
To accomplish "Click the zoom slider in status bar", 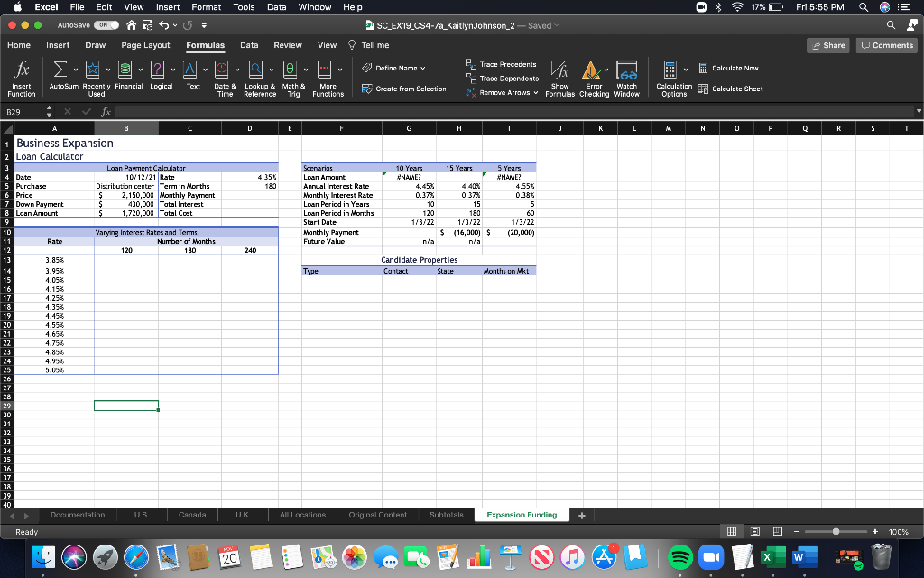I will coord(836,532).
